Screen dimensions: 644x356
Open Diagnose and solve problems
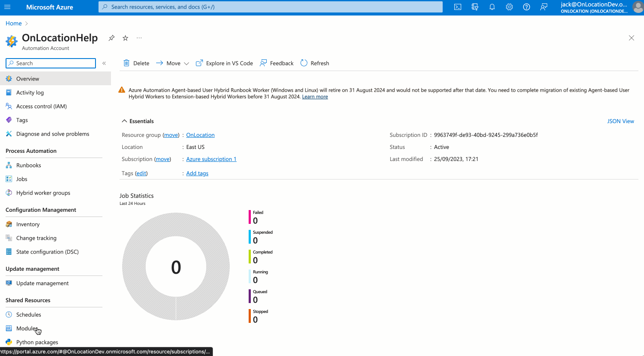click(x=55, y=134)
